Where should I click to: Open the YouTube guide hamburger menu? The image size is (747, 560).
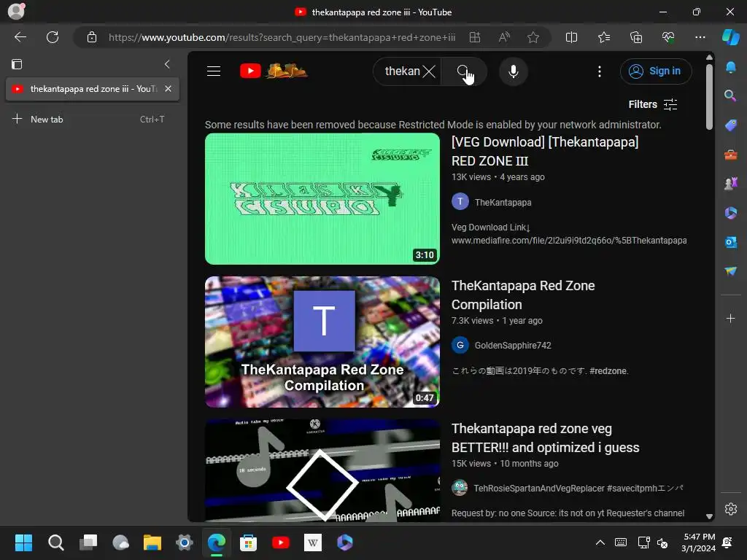214,71
